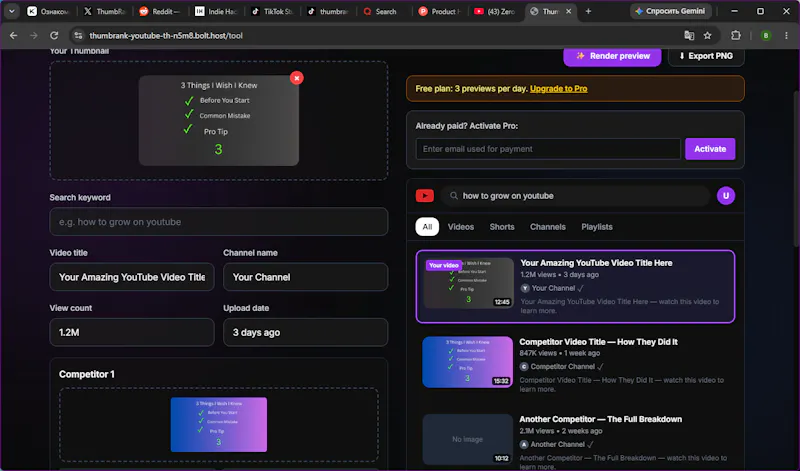Screen dimensions: 800x471
Task: Click the Competitor 1 uploaded thumbnail
Action: point(218,425)
